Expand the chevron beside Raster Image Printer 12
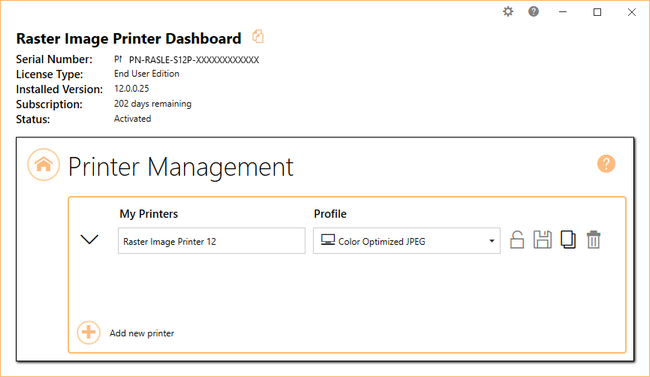Image resolution: width=650 pixels, height=377 pixels. [x=89, y=239]
